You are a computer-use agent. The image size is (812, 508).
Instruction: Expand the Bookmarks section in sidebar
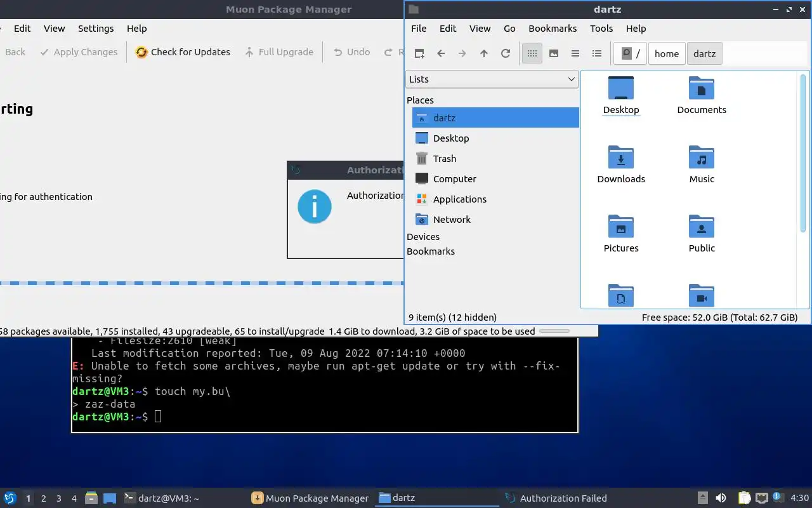[x=431, y=251]
